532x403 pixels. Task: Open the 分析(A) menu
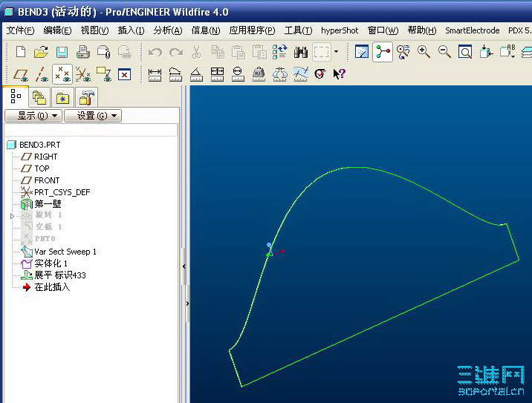point(168,30)
